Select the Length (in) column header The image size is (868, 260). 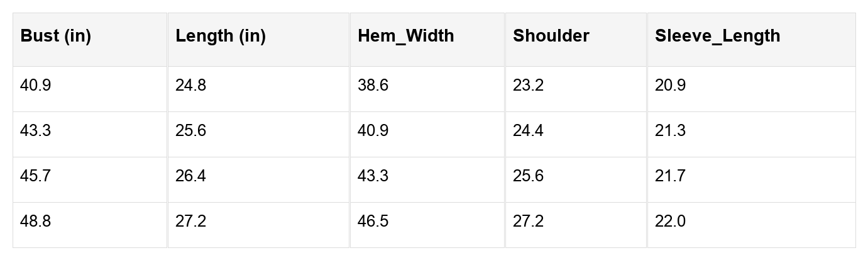[221, 36]
